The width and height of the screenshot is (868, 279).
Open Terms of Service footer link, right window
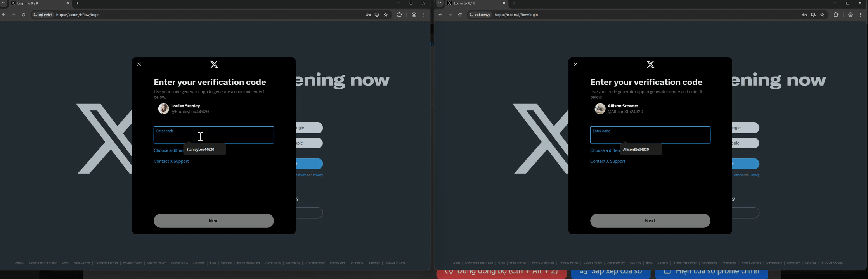543,263
